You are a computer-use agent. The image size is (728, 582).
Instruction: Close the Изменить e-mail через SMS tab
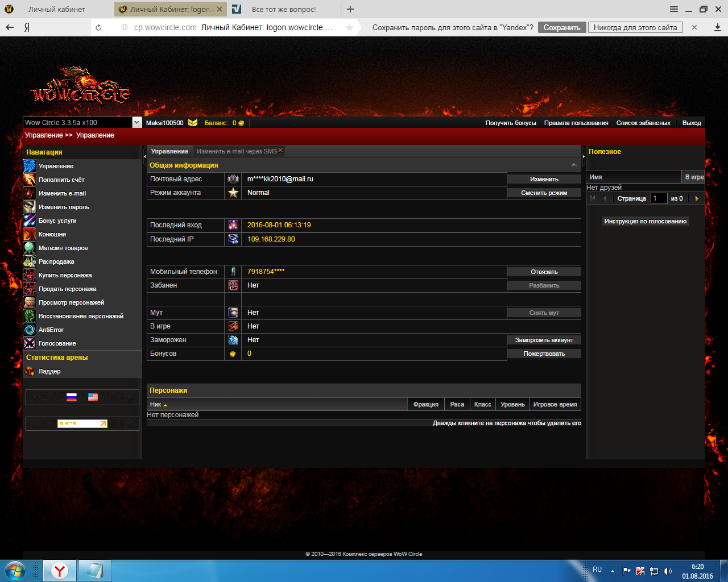point(280,151)
